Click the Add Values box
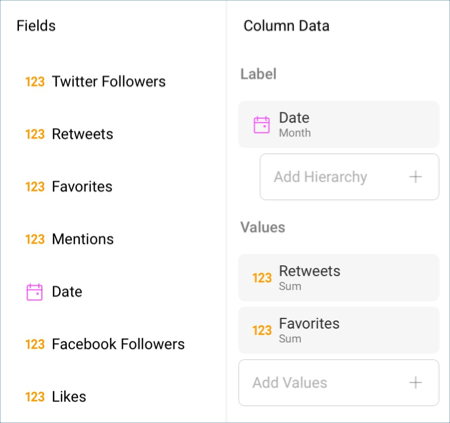Screen dimensions: 450x423 pyautogui.click(x=339, y=383)
